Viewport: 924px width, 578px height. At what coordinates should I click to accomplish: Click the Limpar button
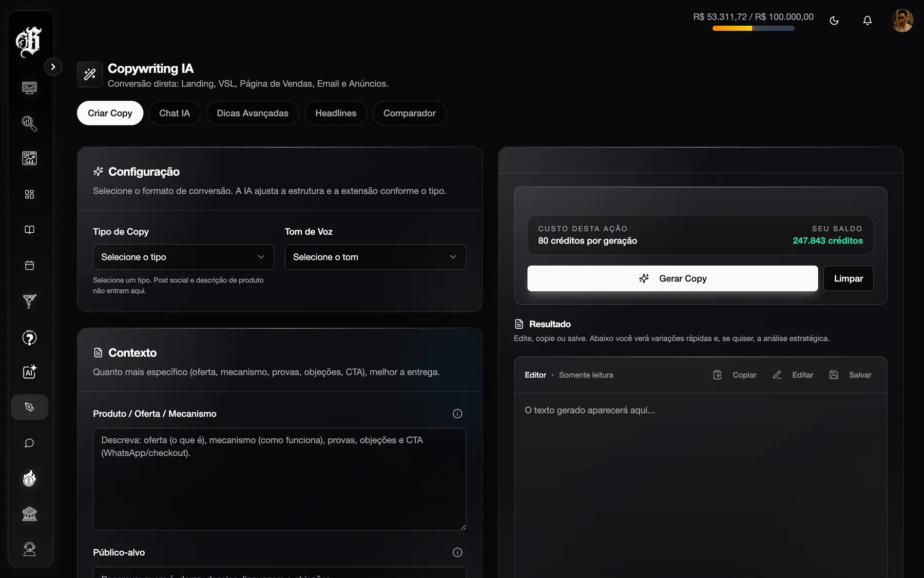(x=848, y=278)
